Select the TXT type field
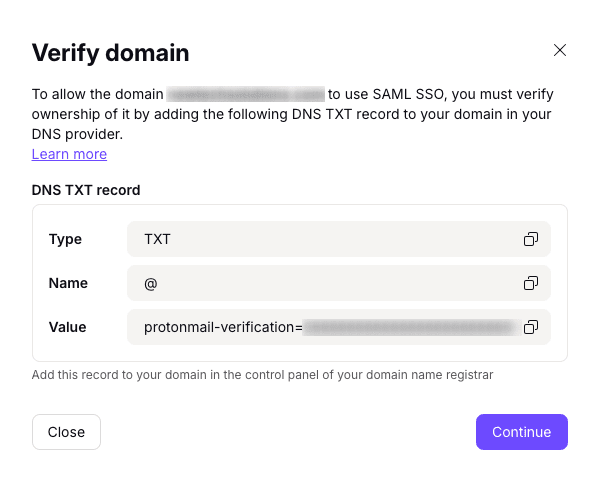 [x=320, y=240]
